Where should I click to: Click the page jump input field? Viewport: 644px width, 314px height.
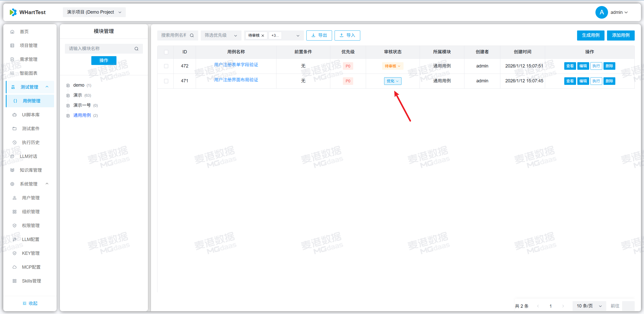pos(628,306)
